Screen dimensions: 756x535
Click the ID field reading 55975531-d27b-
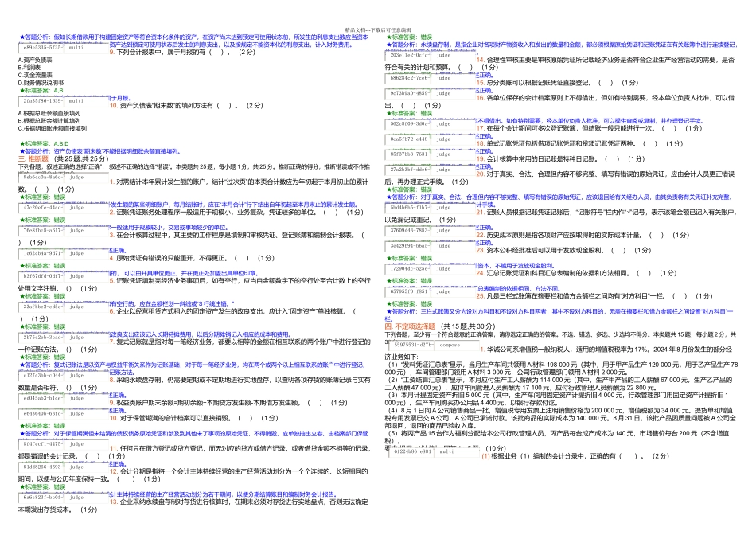[x=412, y=345]
